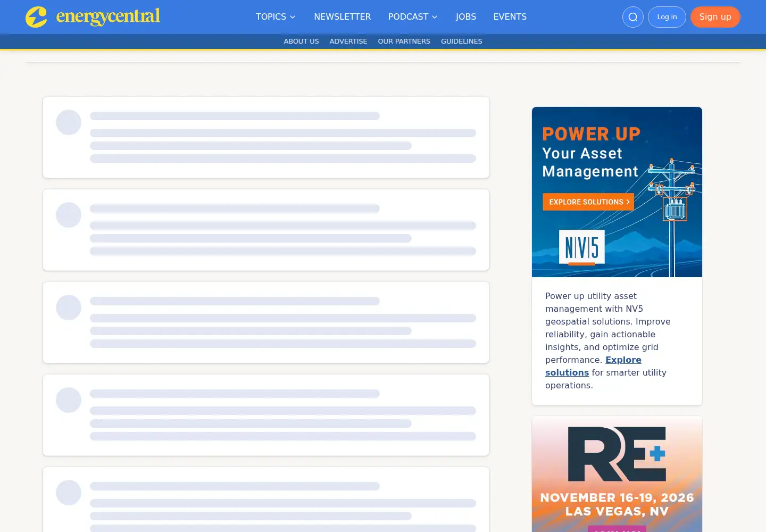Expand the Podcast dropdown chevron
766x532 pixels.
tap(435, 17)
